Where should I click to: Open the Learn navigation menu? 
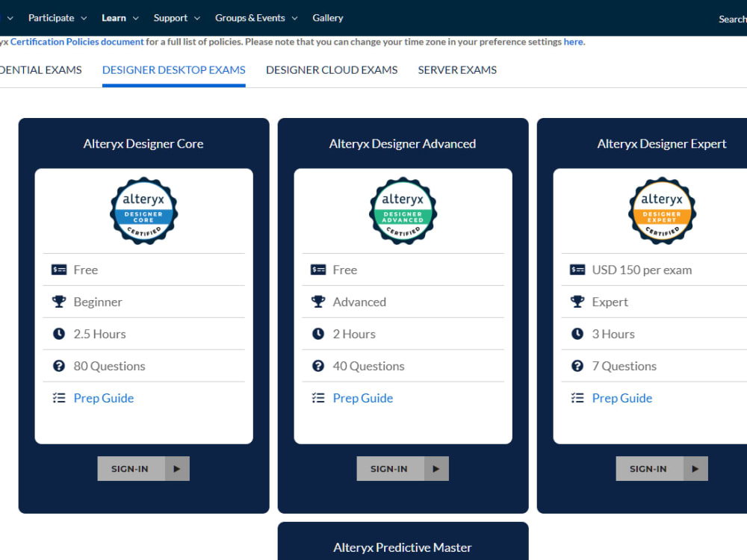(x=114, y=18)
